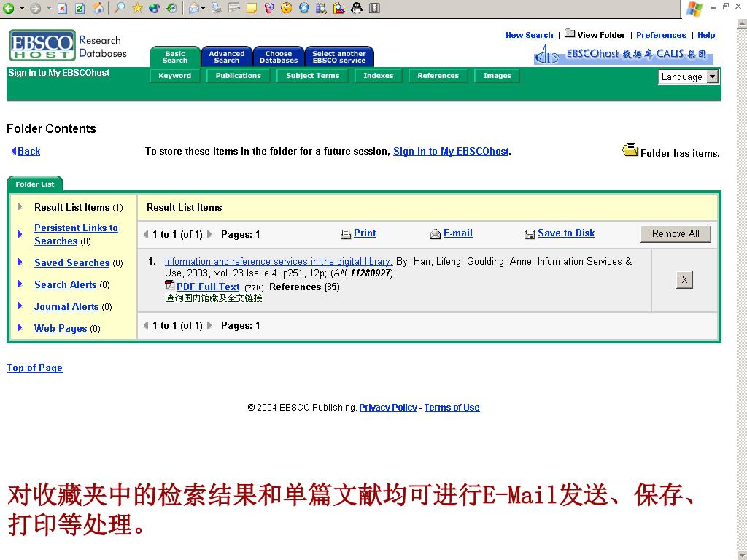Go to the browser Home icon
This screenshot has width=747, height=560.
pyautogui.click(x=98, y=8)
